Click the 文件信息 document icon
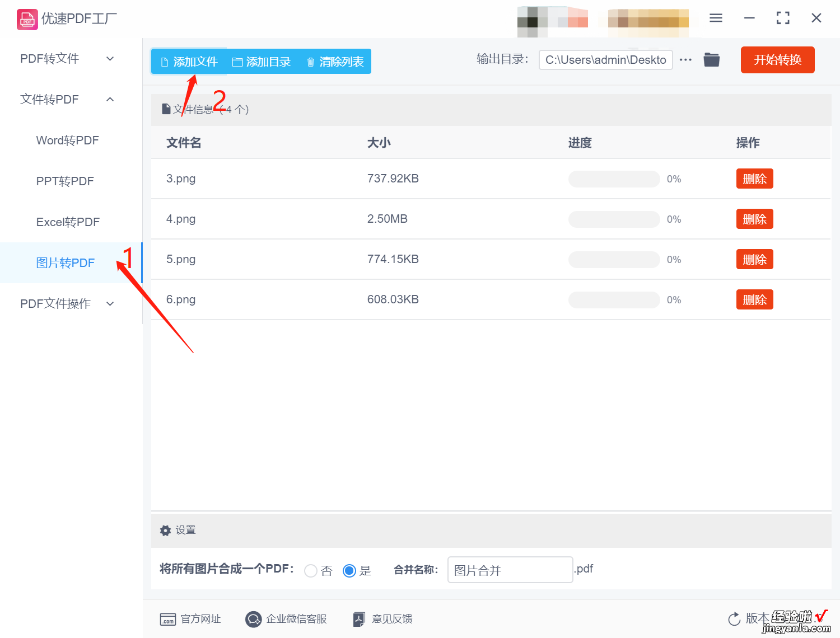Screen dimensions: 840x638 [166, 109]
